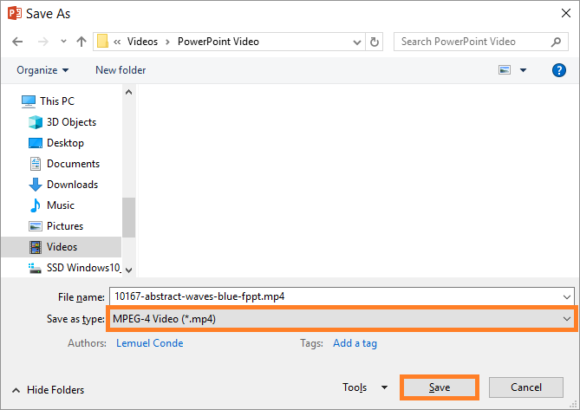Open help with the question mark icon
580x410 pixels.
pos(559,70)
